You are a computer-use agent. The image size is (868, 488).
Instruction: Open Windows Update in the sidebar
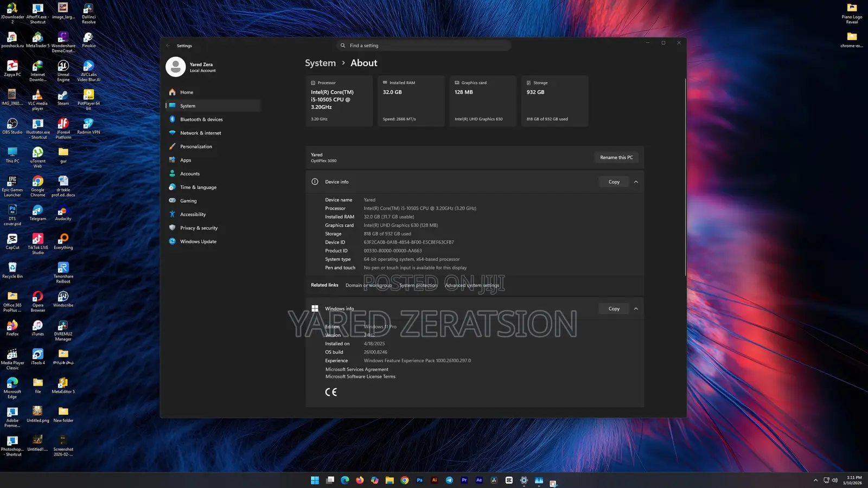[x=213, y=241]
